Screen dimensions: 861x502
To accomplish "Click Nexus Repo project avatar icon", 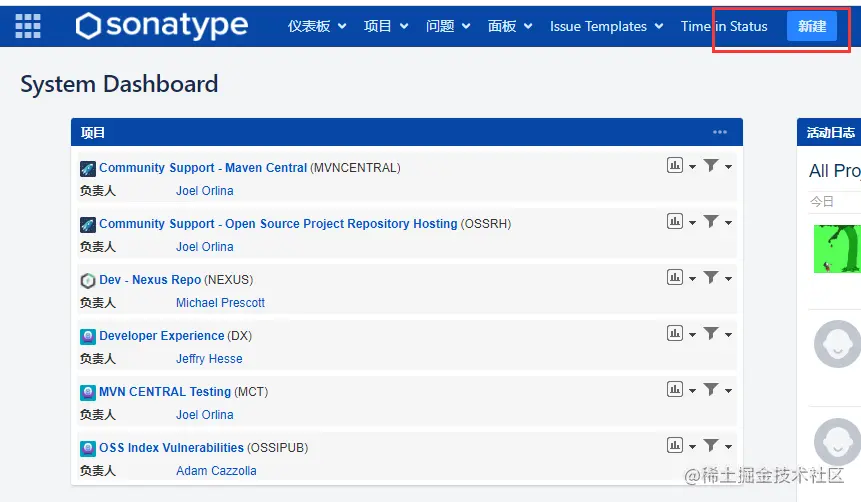I will (88, 281).
